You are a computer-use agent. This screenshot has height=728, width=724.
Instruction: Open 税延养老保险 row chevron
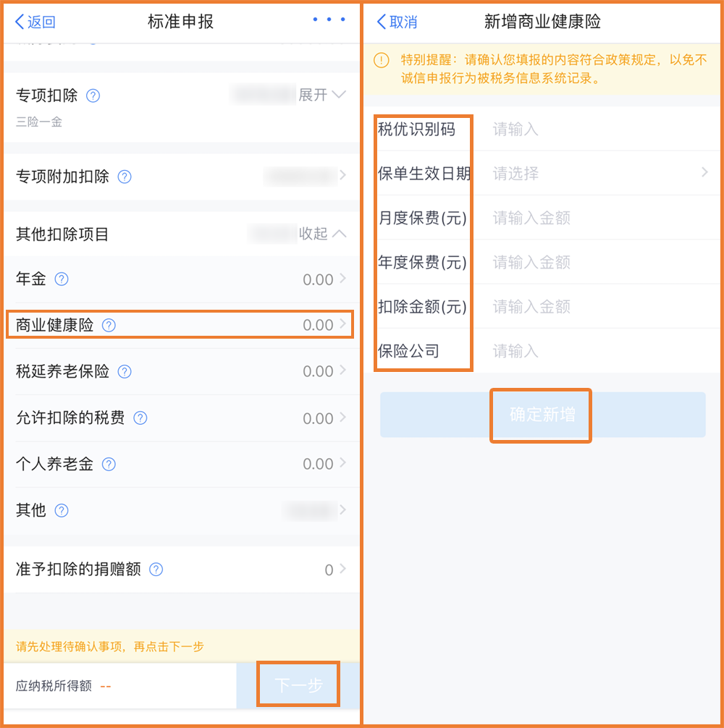coord(342,370)
